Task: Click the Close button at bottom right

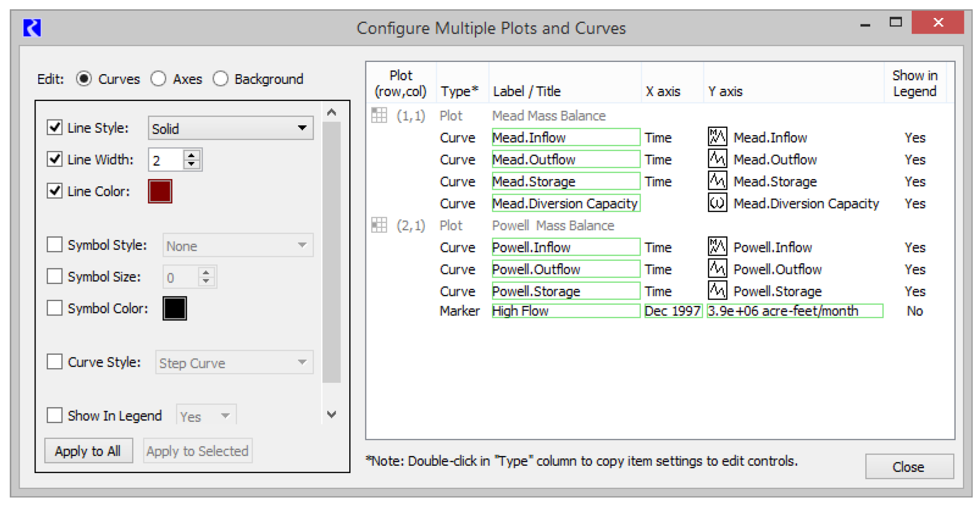Action: pos(909,467)
